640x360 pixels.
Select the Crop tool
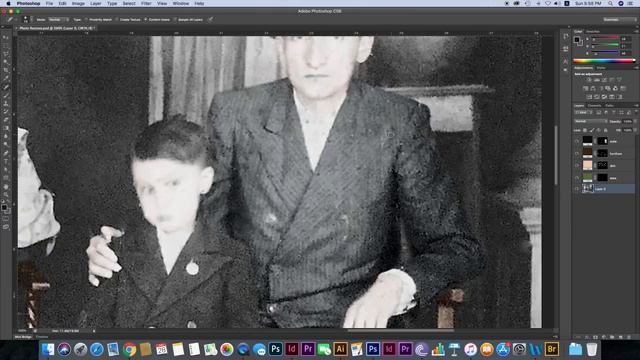6,70
